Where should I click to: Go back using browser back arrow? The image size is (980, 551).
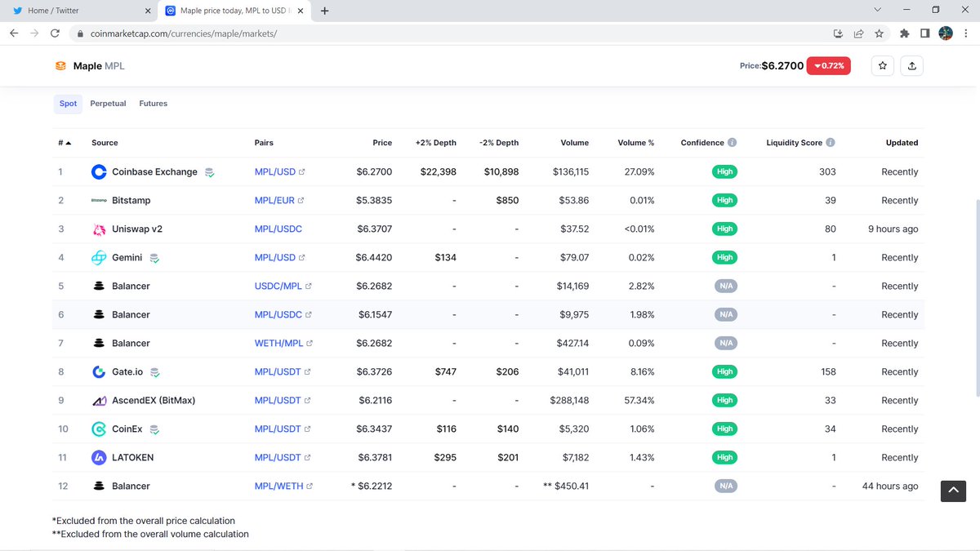tap(13, 33)
